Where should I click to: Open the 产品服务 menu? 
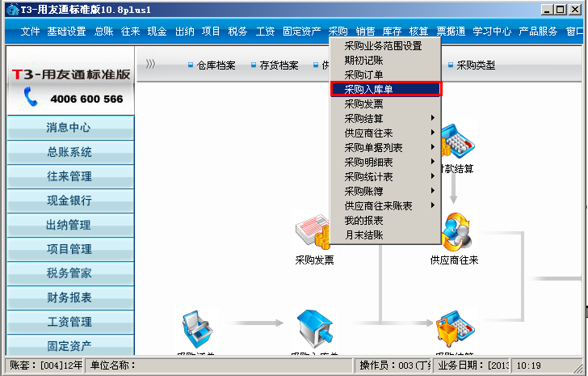coord(538,32)
